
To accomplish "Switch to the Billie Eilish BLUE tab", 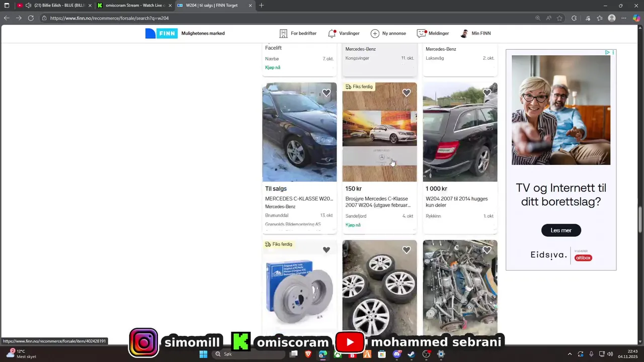I will coord(54,6).
